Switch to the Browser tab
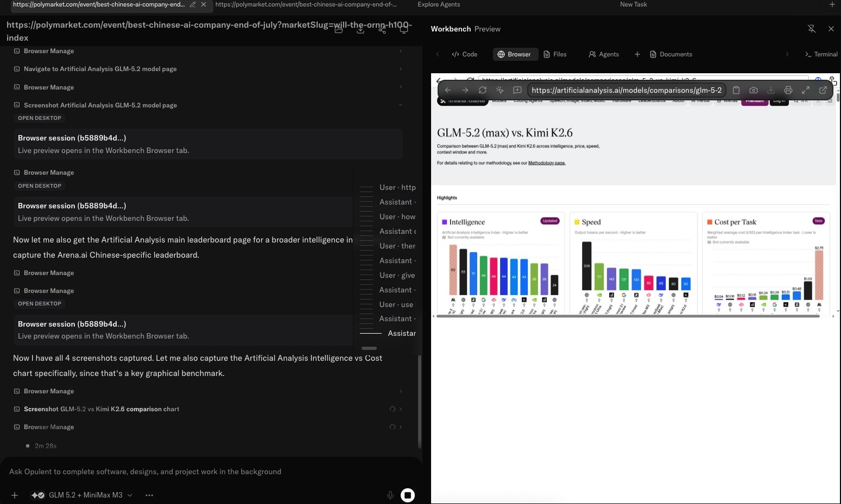The height and width of the screenshot is (504, 841). (515, 54)
